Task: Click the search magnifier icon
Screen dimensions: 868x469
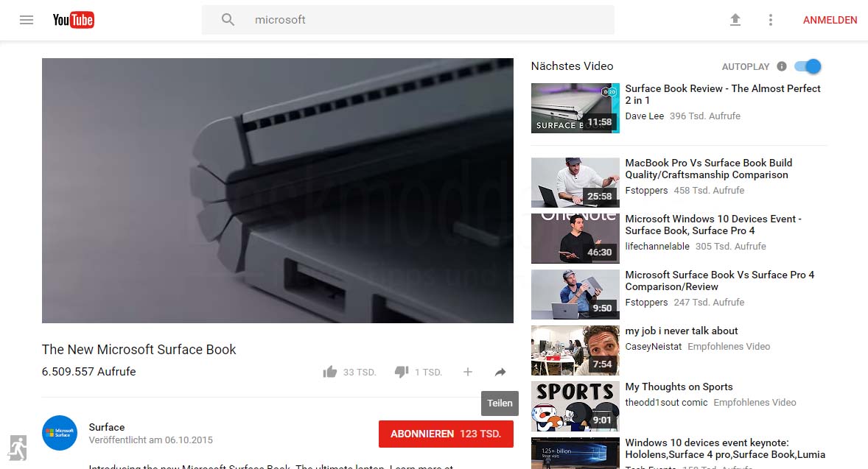Action: point(228,20)
